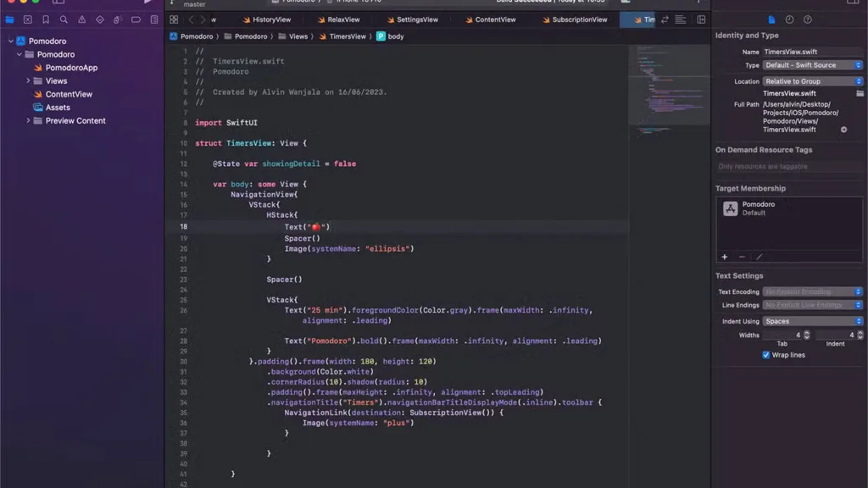Click the master branch label
Viewport: 868px width, 488px height.
click(x=194, y=4)
